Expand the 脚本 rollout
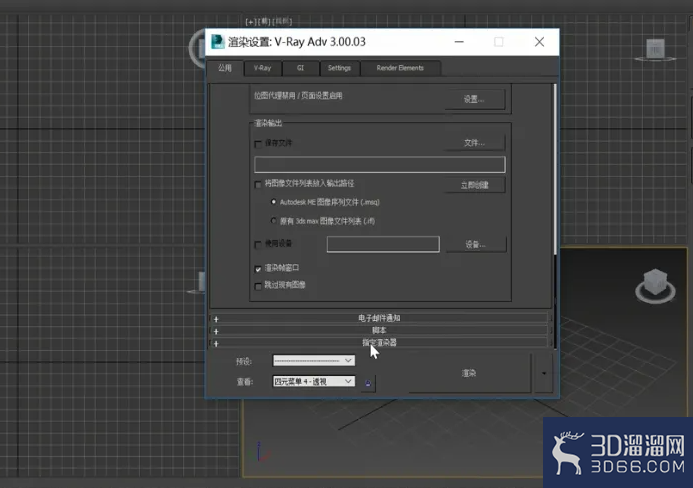The width and height of the screenshot is (693, 488). point(379,331)
